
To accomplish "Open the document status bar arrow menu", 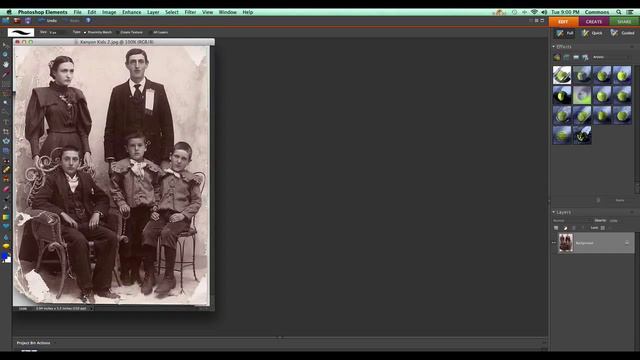I will point(91,309).
